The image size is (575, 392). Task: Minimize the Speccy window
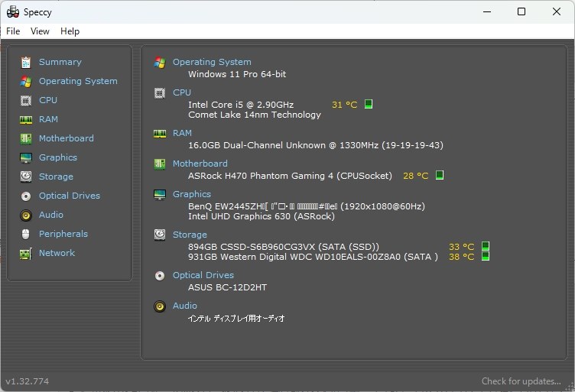pyautogui.click(x=487, y=11)
